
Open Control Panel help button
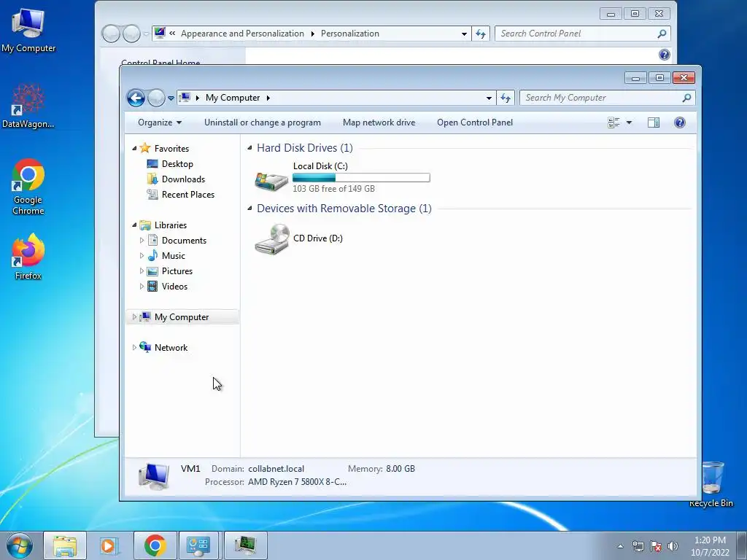665,55
